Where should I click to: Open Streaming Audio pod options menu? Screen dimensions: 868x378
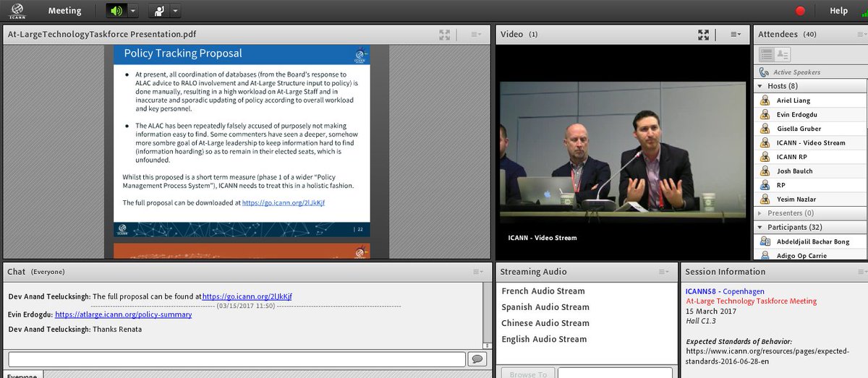pyautogui.click(x=664, y=272)
